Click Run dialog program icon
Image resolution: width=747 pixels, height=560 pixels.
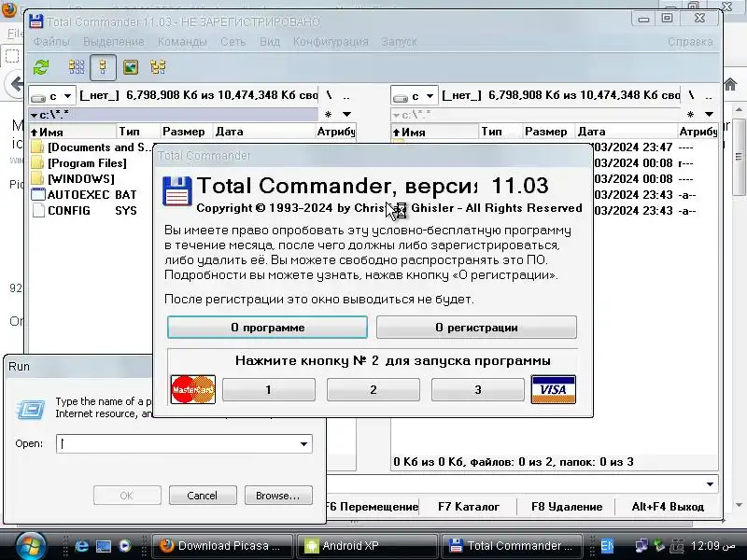[31, 409]
